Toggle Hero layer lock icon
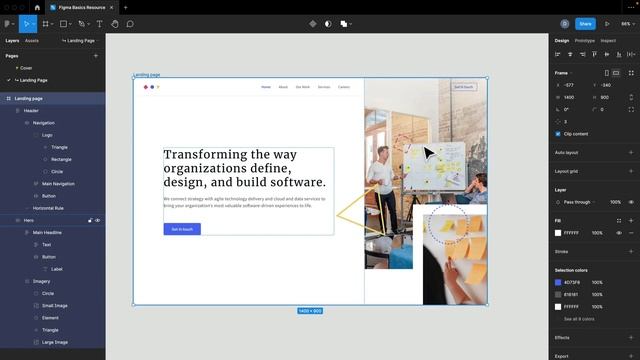640x360 pixels. click(x=90, y=220)
